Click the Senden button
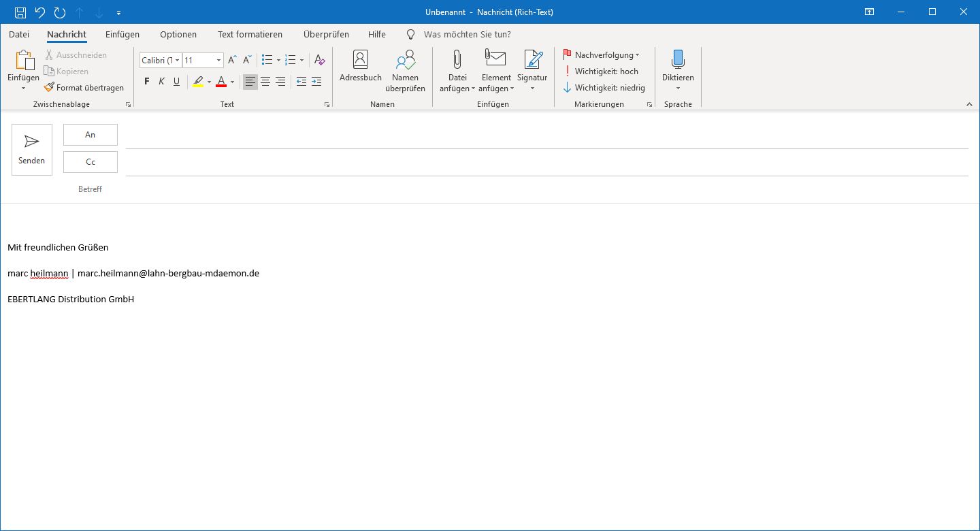 [32, 150]
